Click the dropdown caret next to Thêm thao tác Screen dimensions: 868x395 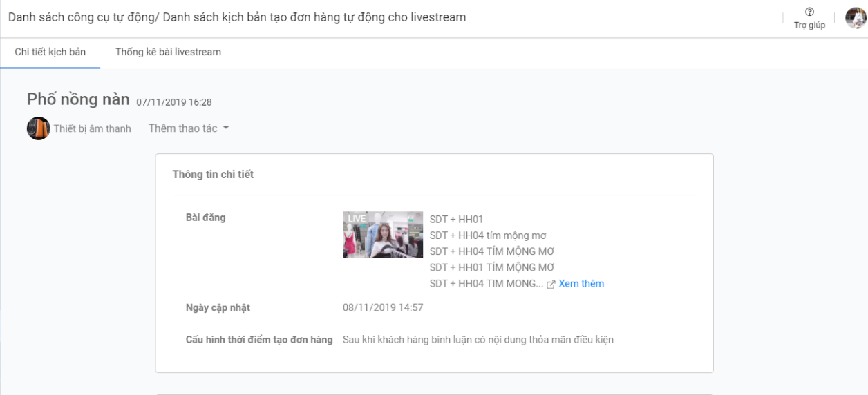coord(226,128)
